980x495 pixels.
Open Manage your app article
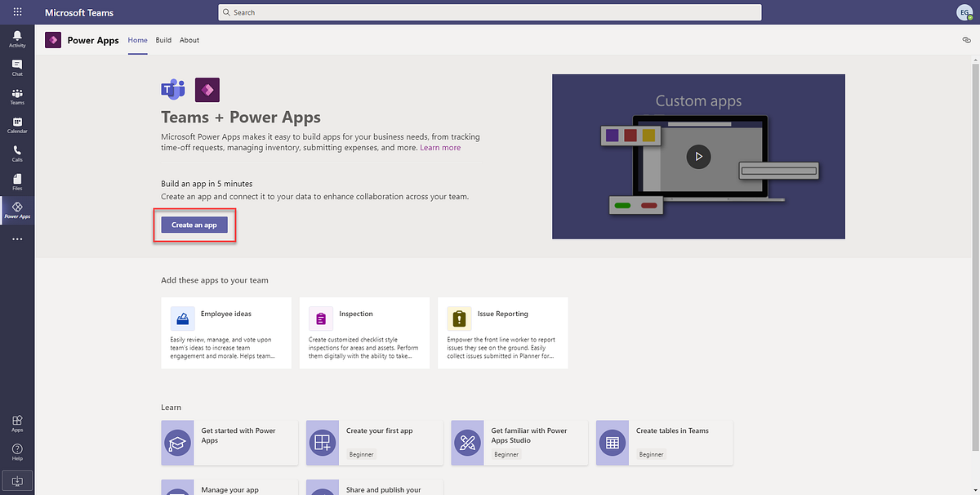tap(229, 487)
